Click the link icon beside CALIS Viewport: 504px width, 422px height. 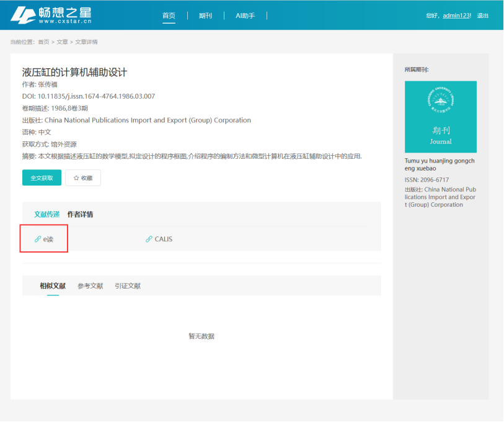tap(149, 239)
